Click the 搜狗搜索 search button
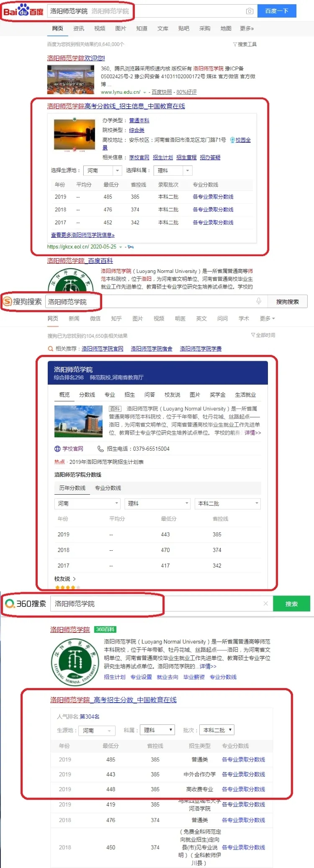This screenshot has height=868, width=314. tap(288, 302)
